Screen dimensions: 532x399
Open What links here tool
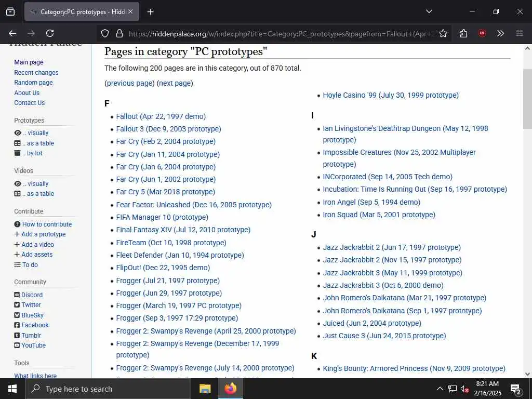click(35, 375)
